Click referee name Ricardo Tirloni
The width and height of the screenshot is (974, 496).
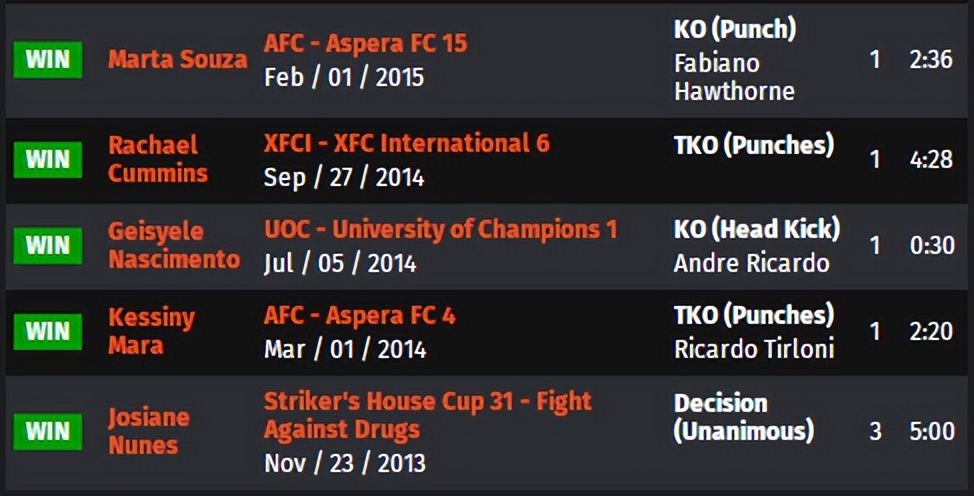point(754,350)
